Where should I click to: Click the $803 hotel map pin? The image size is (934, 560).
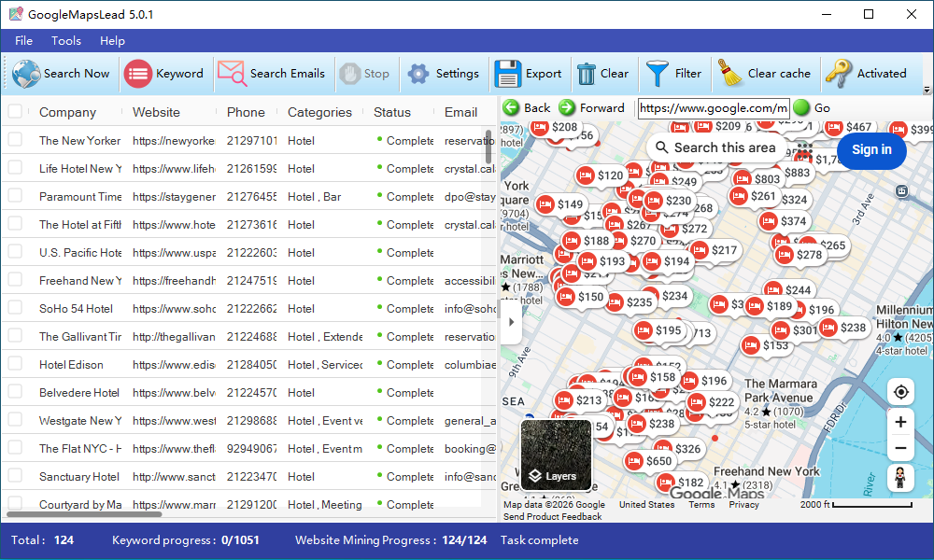pyautogui.click(x=757, y=178)
